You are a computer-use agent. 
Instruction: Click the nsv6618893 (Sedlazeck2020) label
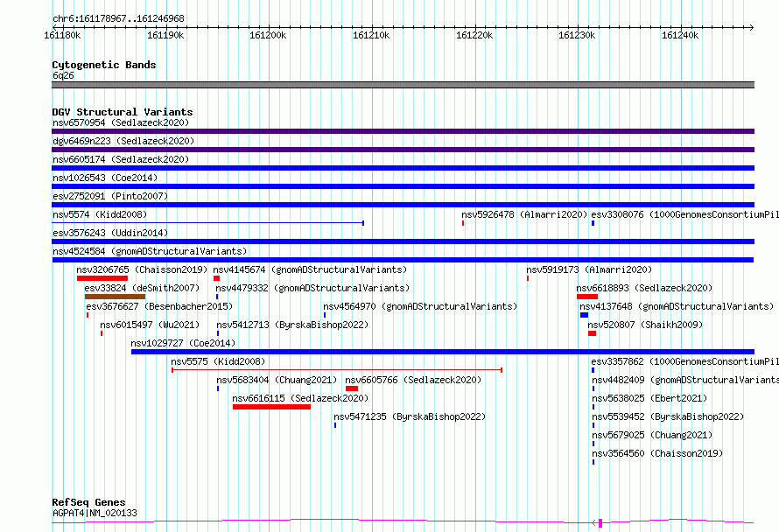coord(644,288)
